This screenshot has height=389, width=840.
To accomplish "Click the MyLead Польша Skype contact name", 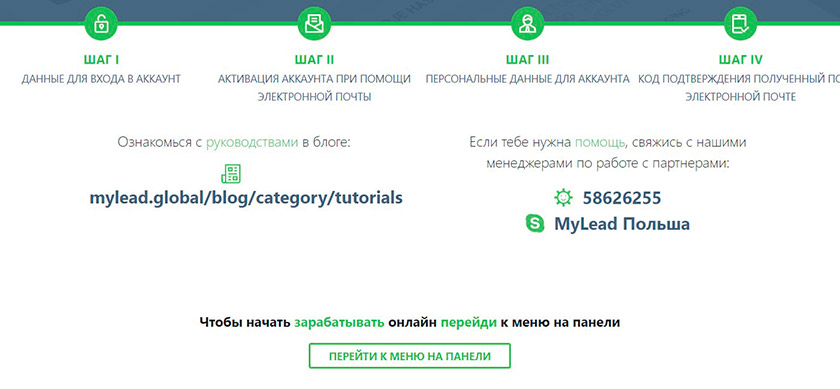I will click(x=622, y=224).
